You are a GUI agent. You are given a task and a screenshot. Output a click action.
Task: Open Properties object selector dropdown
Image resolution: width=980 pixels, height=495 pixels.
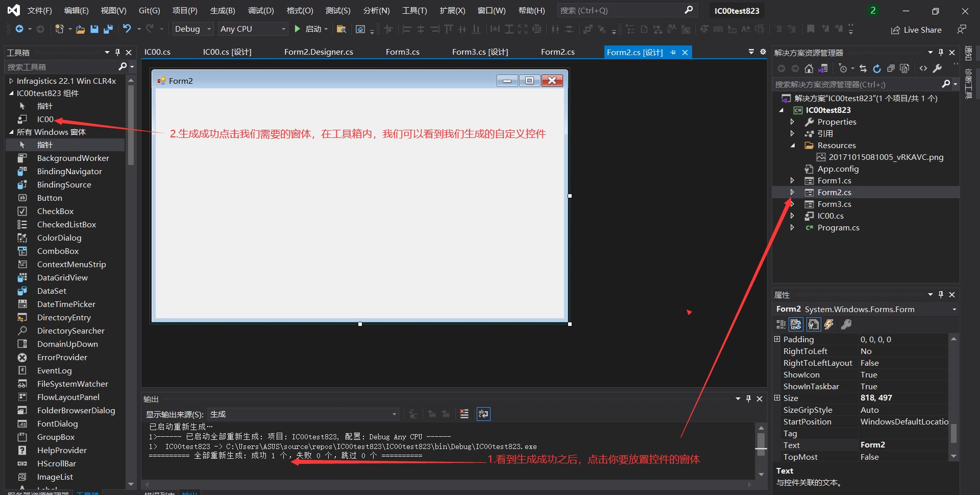point(954,310)
